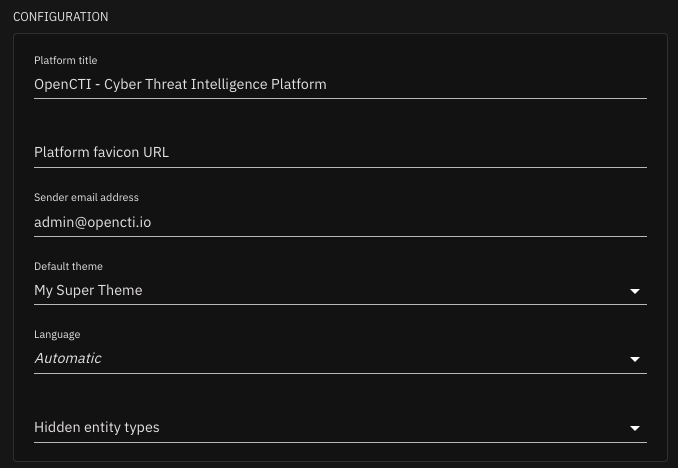Click the small Language field label
Viewport: 678px width, 468px height.
tap(57, 334)
